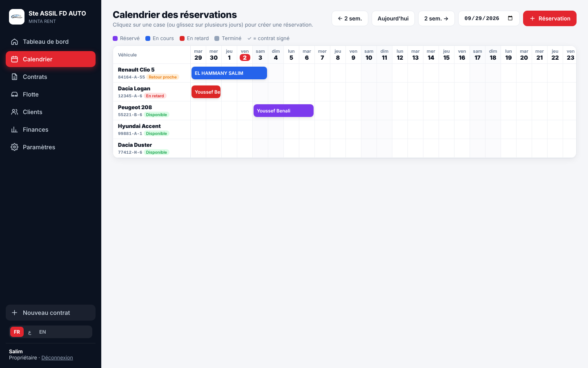Screen dimensions: 588x368
Task: Select the Renault Clio 5 vehicle name
Action: click(x=136, y=70)
